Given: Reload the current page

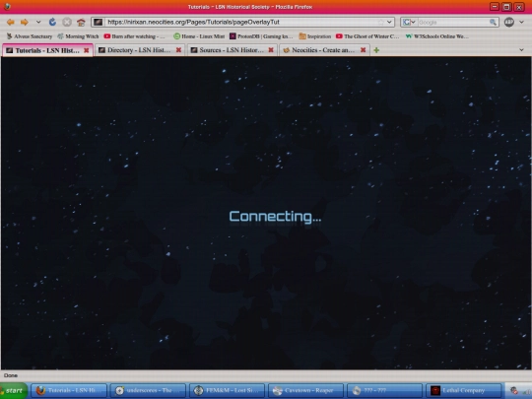Looking at the screenshot, I should (x=52, y=22).
